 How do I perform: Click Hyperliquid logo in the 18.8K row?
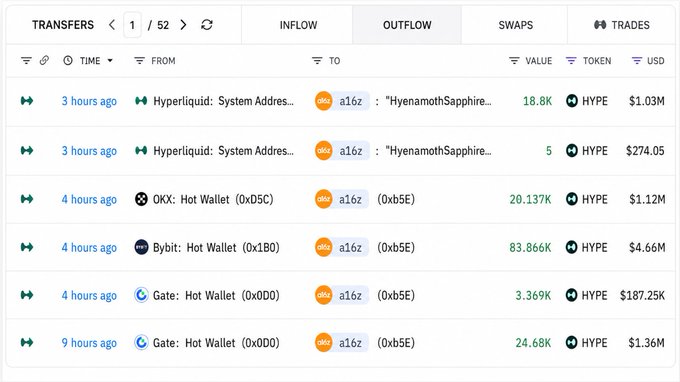pyautogui.click(x=141, y=101)
